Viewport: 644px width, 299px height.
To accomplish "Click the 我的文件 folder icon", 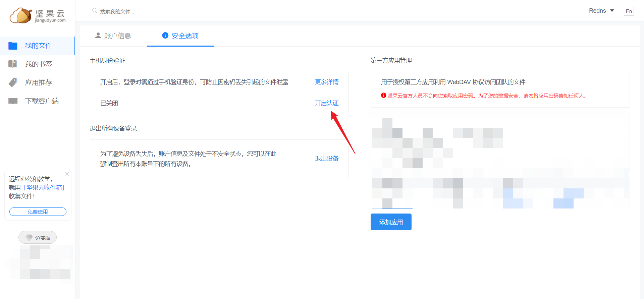I will 13,46.
